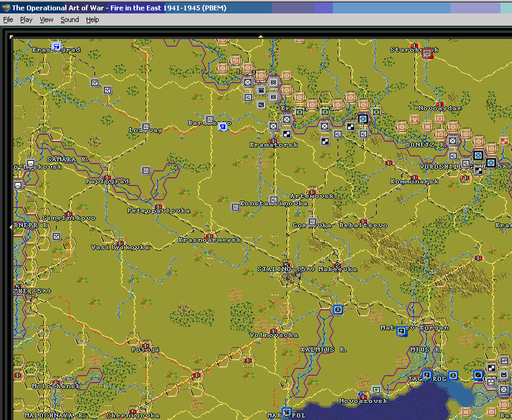Select the blue unit north of Kalmius river
Viewport: 512px width, 420px height.
(338, 309)
